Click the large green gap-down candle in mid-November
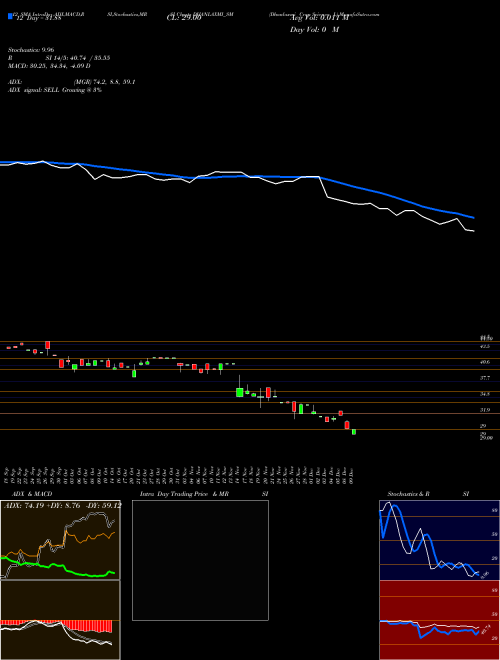 point(239,392)
